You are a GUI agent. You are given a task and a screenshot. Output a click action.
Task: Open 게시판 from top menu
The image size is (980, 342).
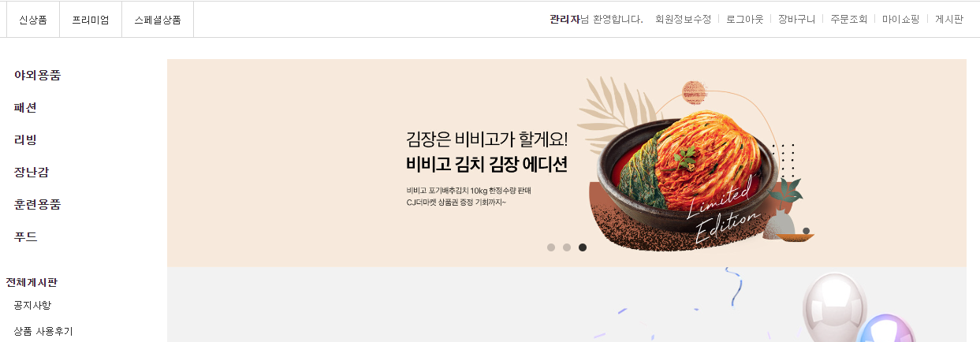[x=949, y=20]
